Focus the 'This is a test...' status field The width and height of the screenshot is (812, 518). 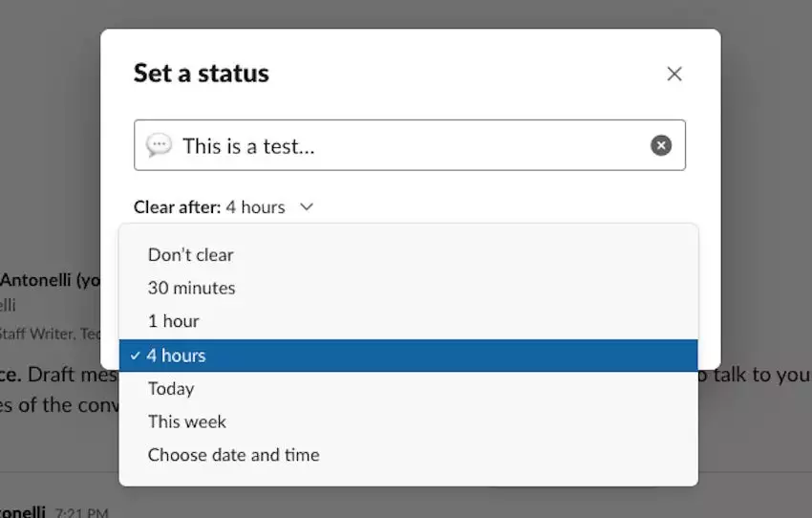401,145
